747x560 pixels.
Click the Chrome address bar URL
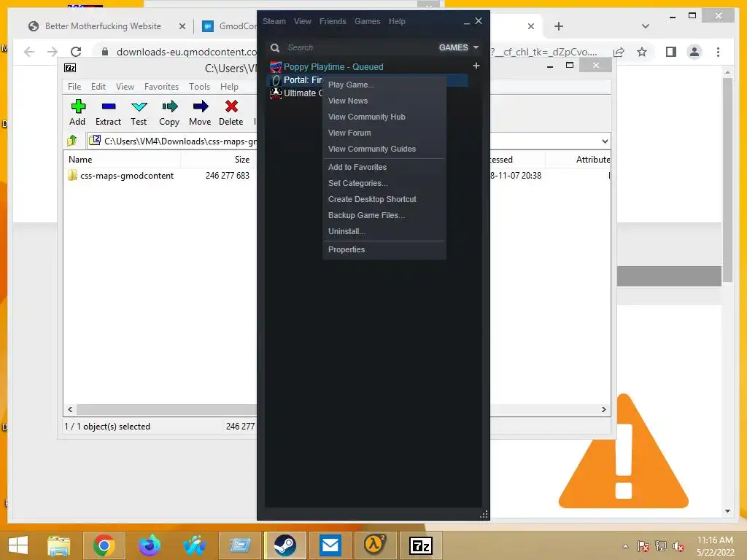tap(186, 52)
